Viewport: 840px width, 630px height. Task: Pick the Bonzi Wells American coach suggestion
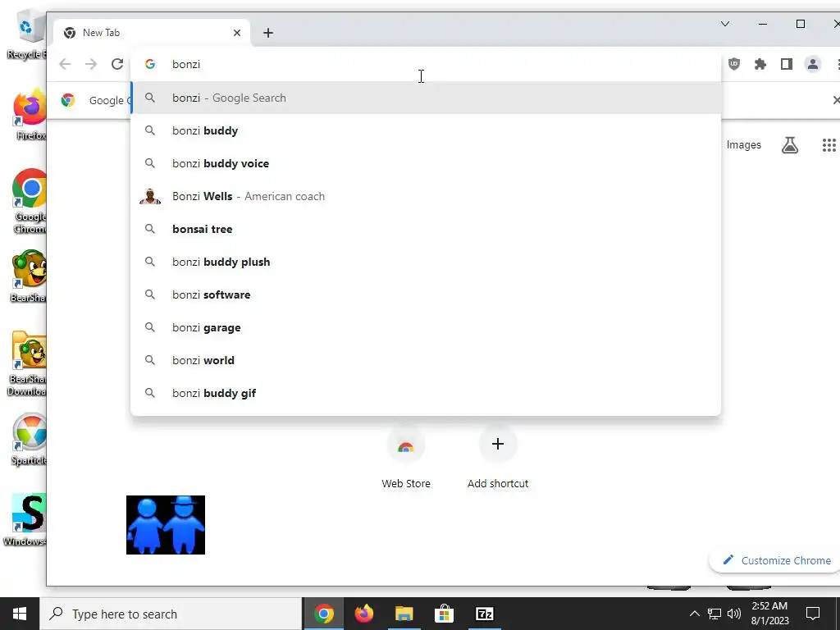point(426,196)
